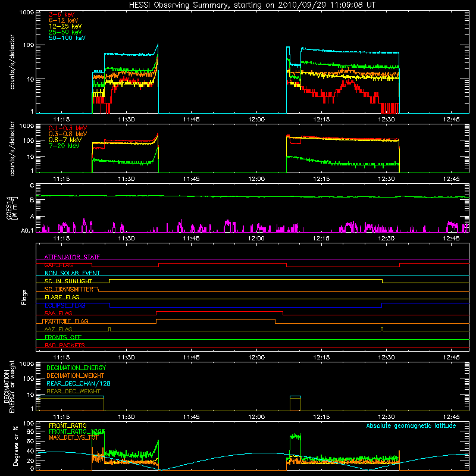Click the C class label on GOES axis

click(x=32, y=186)
